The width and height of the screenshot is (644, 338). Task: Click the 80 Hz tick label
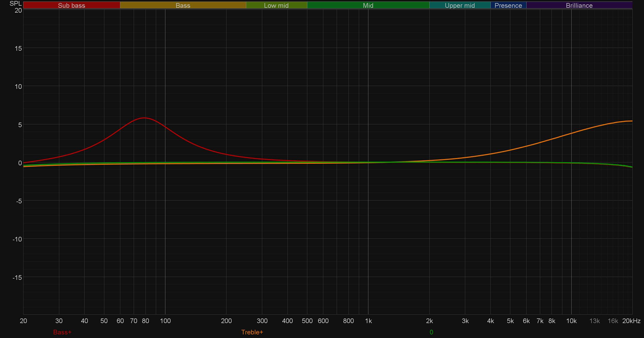coord(146,321)
